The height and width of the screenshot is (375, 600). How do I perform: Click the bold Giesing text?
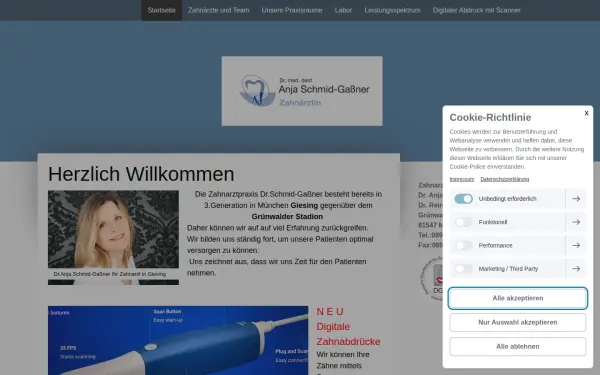click(x=304, y=205)
